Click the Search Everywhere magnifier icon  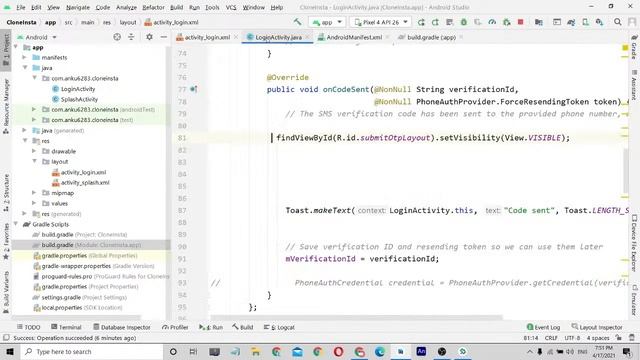tap(618, 22)
